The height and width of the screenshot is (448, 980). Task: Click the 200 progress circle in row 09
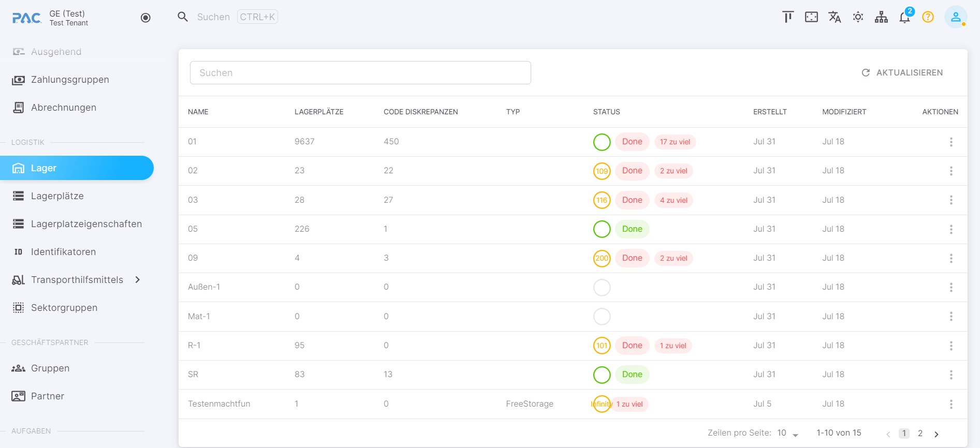(602, 258)
